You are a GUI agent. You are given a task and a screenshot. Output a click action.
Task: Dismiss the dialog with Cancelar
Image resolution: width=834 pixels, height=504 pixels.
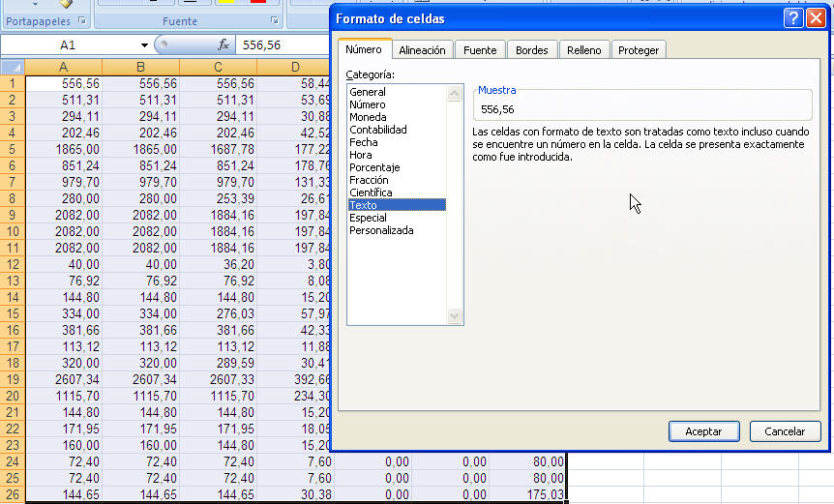point(785,431)
